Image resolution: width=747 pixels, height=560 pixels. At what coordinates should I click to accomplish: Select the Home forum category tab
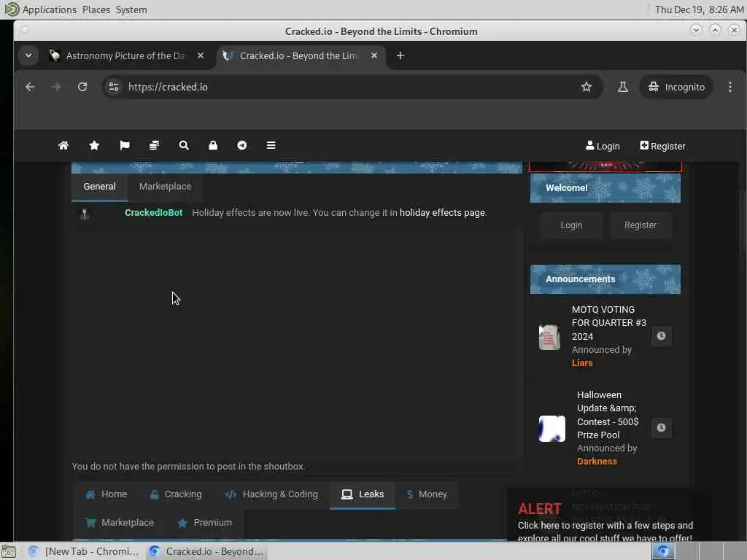[x=107, y=494]
